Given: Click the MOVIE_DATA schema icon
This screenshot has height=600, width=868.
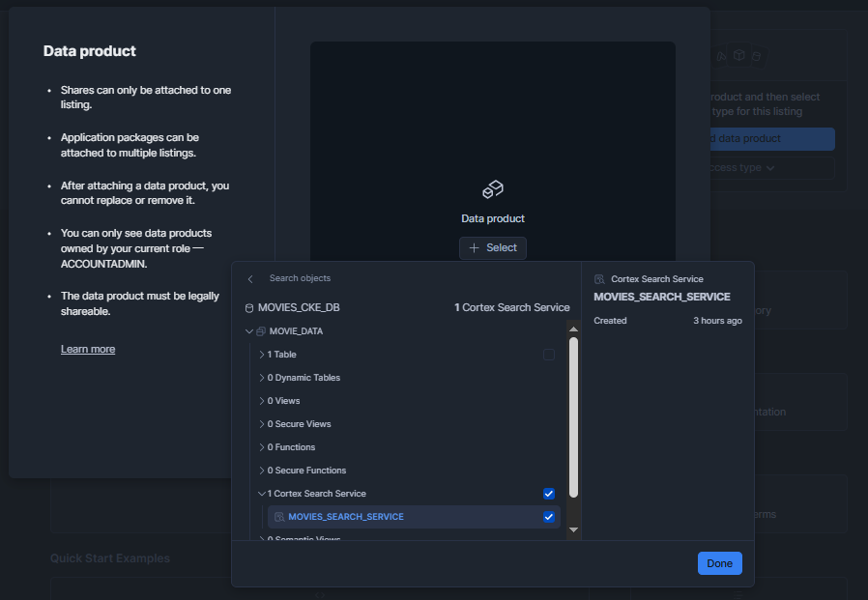Looking at the screenshot, I should tap(261, 331).
